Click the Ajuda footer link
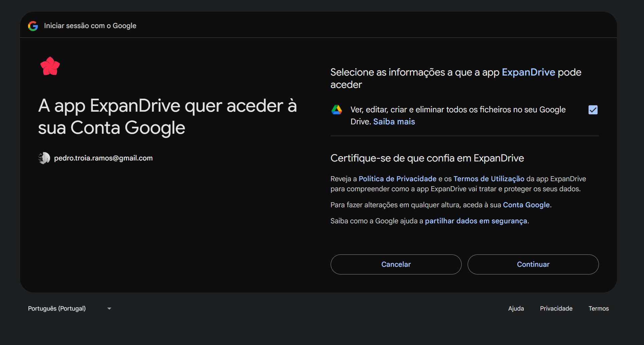 point(516,309)
